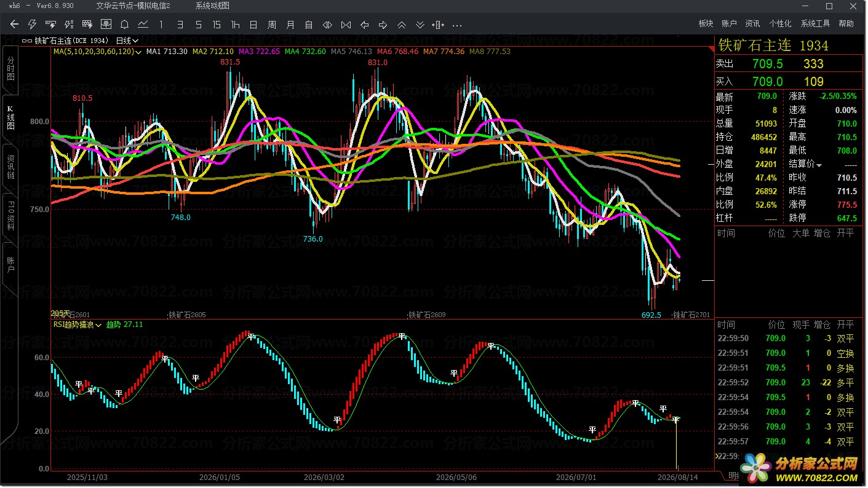
Task: Go back with the left arrow icon
Action: click(14, 25)
